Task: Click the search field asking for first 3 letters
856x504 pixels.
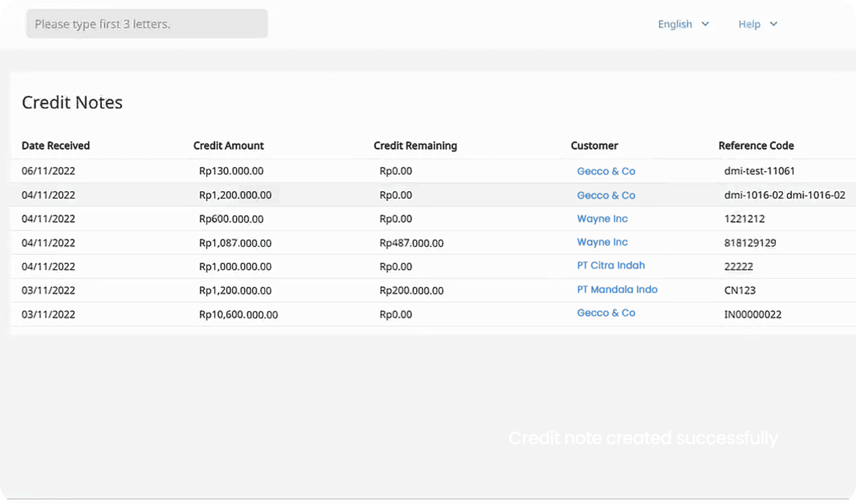Action: pos(147,24)
